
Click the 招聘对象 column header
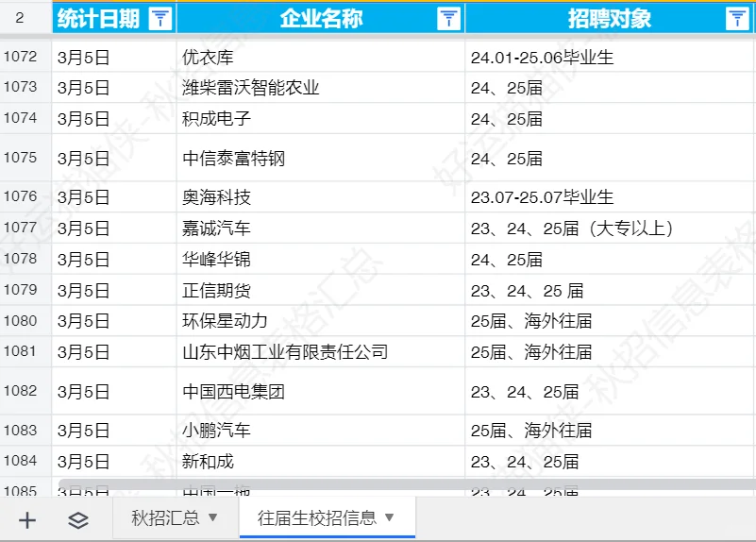(609, 19)
